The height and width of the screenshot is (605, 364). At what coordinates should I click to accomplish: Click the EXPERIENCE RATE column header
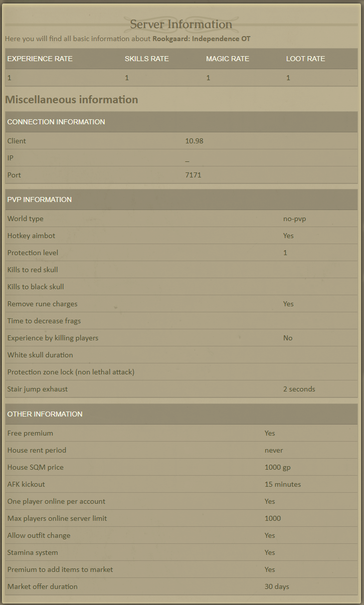pyautogui.click(x=40, y=59)
